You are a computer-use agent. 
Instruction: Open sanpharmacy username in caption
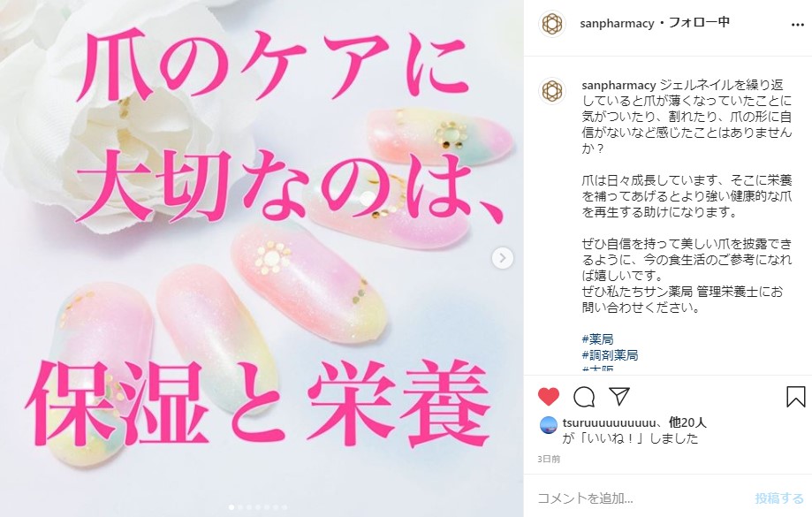(618, 85)
